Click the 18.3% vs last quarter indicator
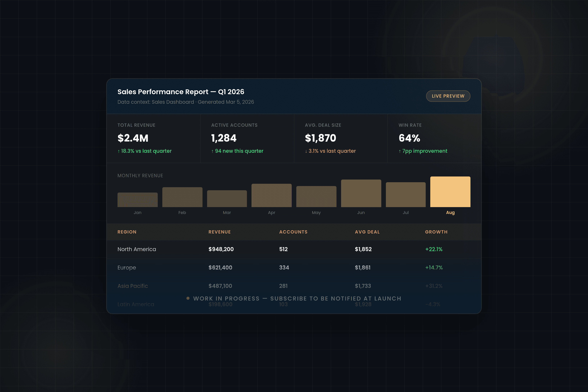 coord(145,151)
